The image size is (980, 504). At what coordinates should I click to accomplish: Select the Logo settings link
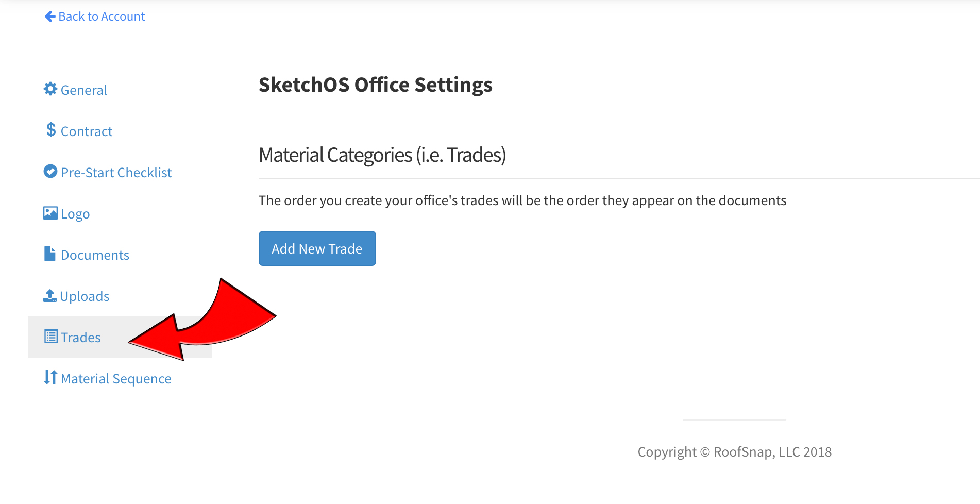pyautogui.click(x=75, y=214)
